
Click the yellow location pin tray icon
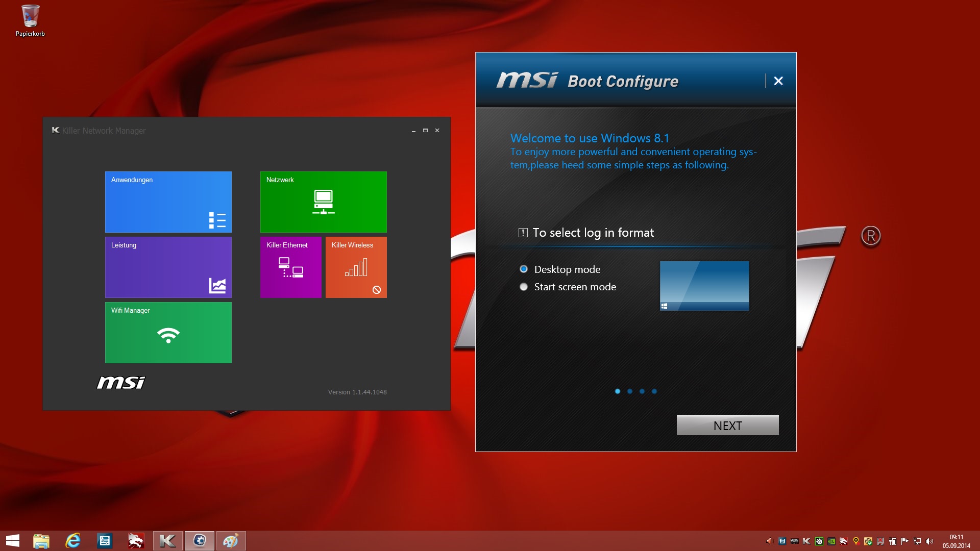pos(856,541)
